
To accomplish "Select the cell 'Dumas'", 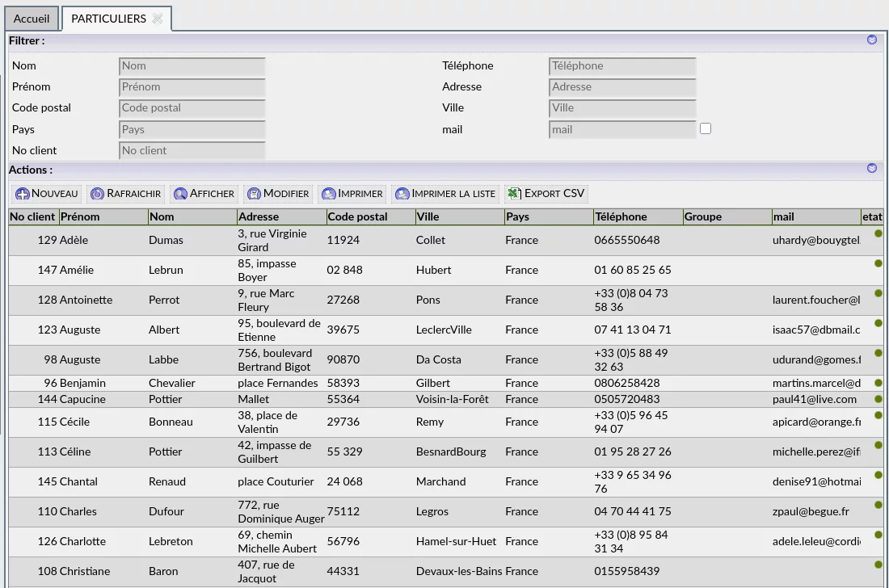I will [x=166, y=240].
